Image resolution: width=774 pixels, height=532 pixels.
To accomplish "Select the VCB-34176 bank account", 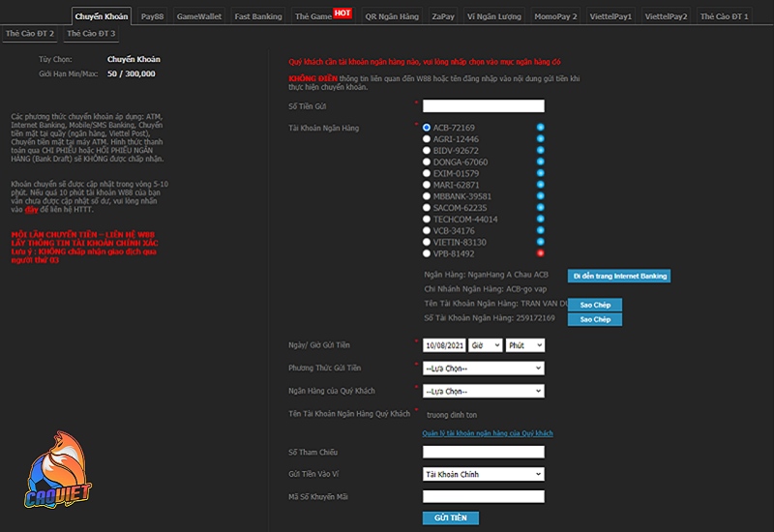I will click(427, 230).
